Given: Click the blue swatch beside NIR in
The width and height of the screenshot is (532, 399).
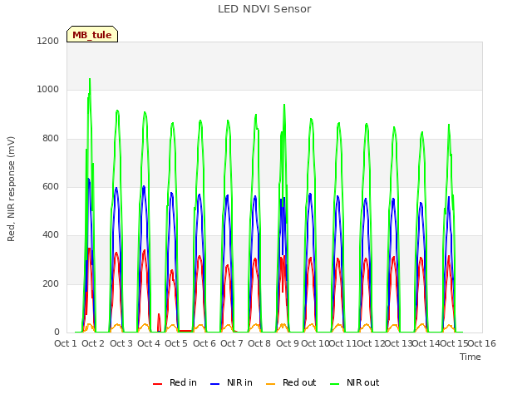Looking at the screenshot, I should coord(215,384).
